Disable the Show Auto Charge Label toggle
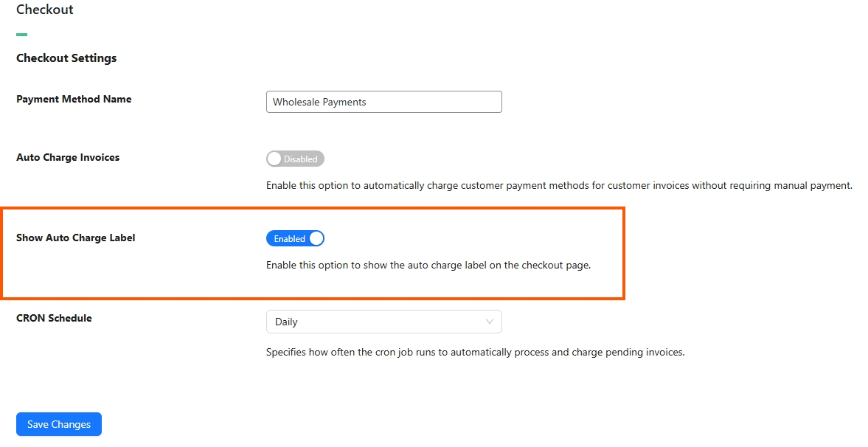This screenshot has width=868, height=447. tap(295, 239)
